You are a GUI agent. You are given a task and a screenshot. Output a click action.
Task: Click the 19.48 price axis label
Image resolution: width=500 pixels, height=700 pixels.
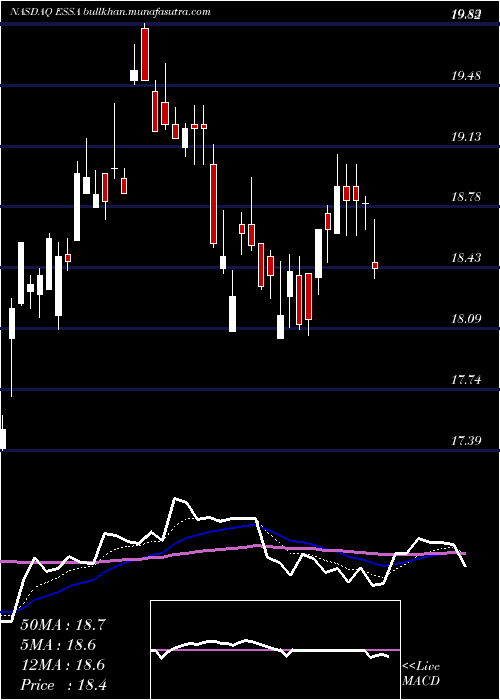(467, 76)
